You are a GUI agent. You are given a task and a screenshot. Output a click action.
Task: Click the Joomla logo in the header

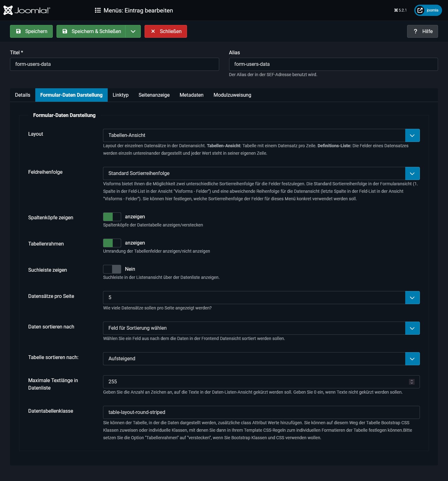[27, 10]
